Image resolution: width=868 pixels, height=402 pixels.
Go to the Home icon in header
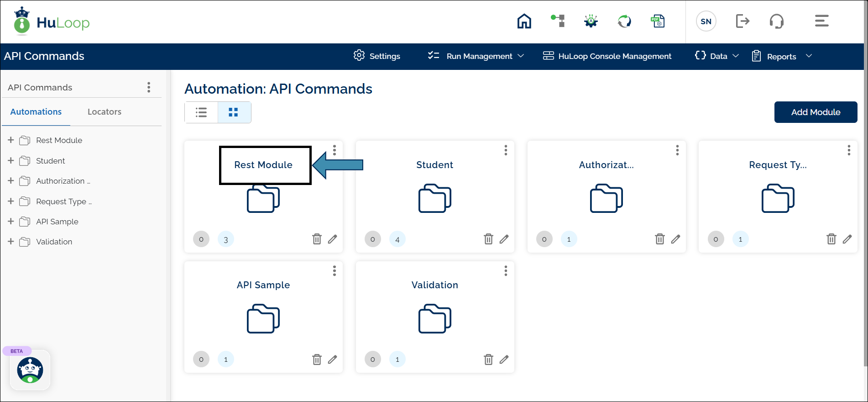tap(524, 21)
